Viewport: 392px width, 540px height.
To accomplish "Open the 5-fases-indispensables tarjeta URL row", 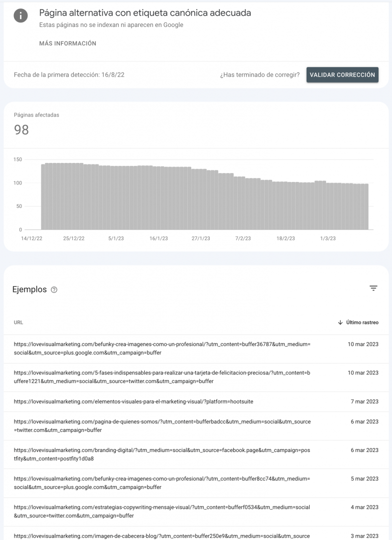I will 196,377.
